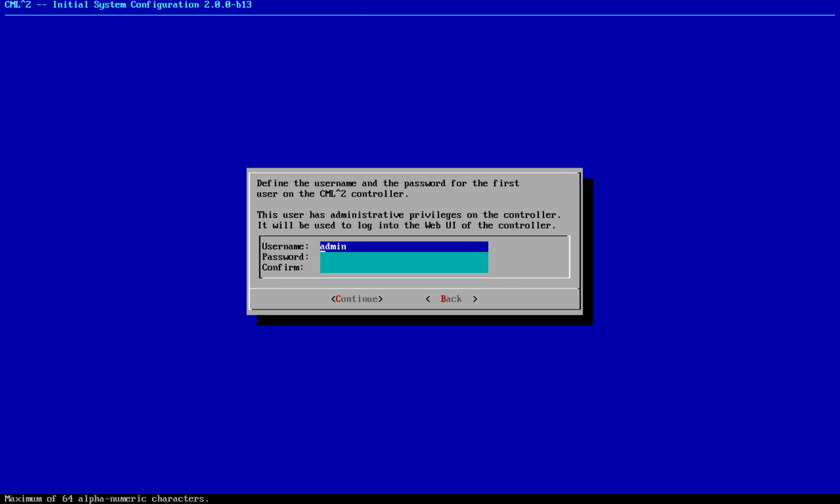
Task: Click into the Password input field
Action: [404, 257]
